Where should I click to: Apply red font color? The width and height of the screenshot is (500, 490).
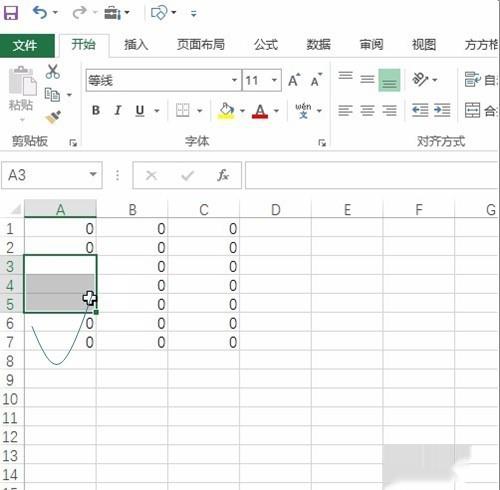pyautogui.click(x=260, y=111)
